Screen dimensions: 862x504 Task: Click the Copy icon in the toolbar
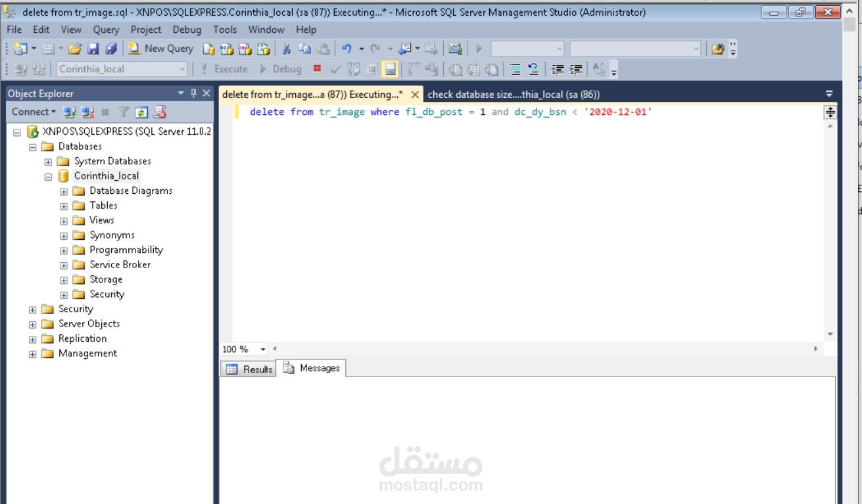tap(304, 49)
